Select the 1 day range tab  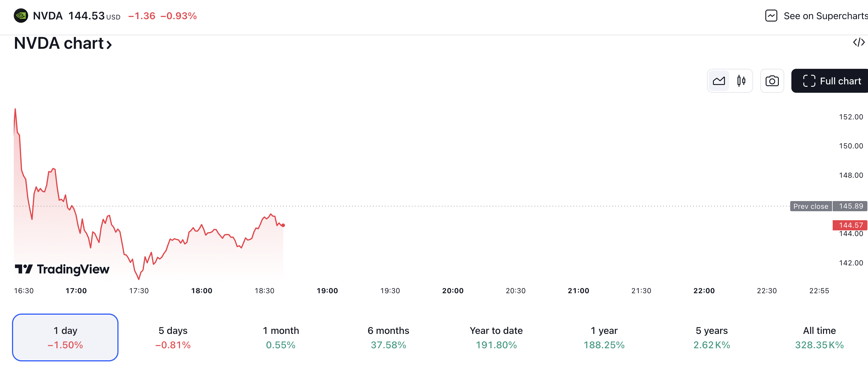[65, 337]
